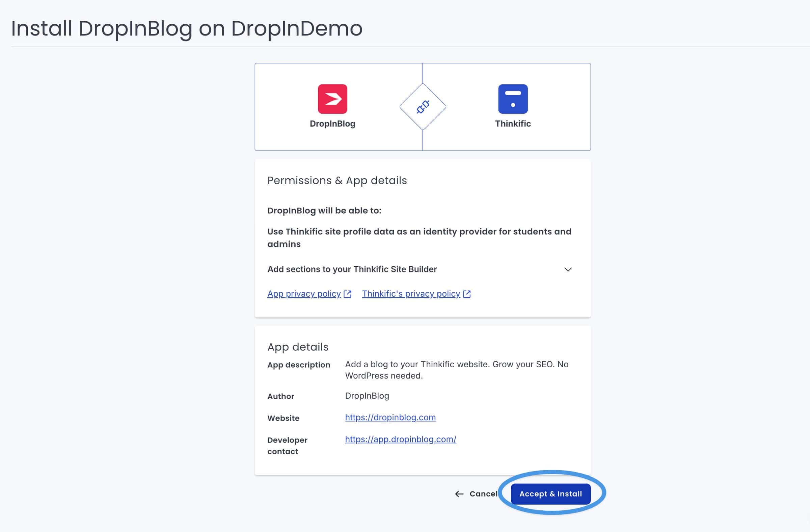Click the 'App details' section heading
The width and height of the screenshot is (810, 532).
298,347
